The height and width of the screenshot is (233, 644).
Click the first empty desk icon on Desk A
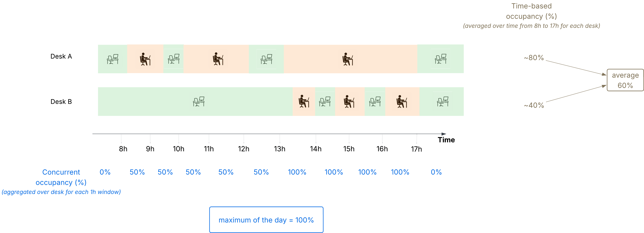(113, 59)
